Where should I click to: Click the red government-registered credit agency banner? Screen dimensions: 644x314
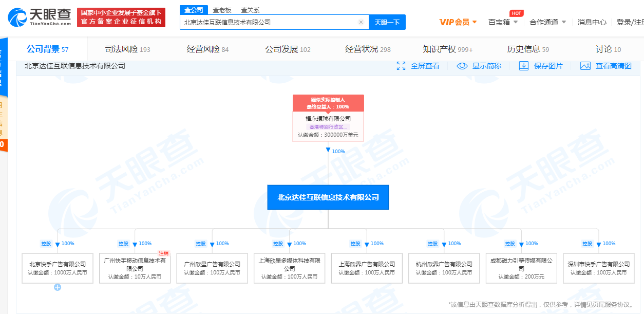tap(121, 17)
